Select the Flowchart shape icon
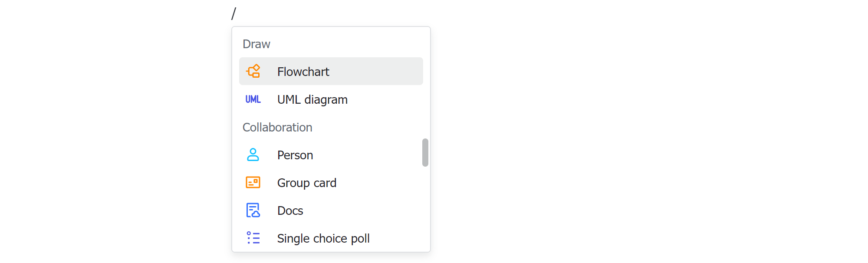The width and height of the screenshot is (868, 263). click(x=253, y=71)
